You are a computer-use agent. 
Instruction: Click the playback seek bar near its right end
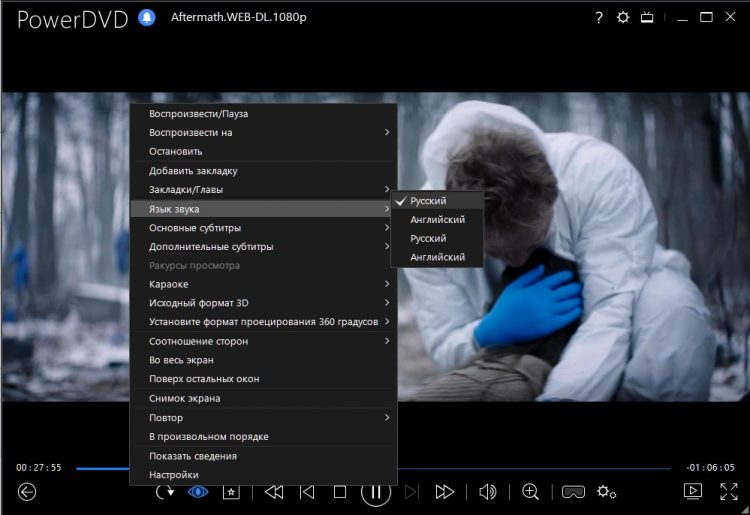(650, 468)
